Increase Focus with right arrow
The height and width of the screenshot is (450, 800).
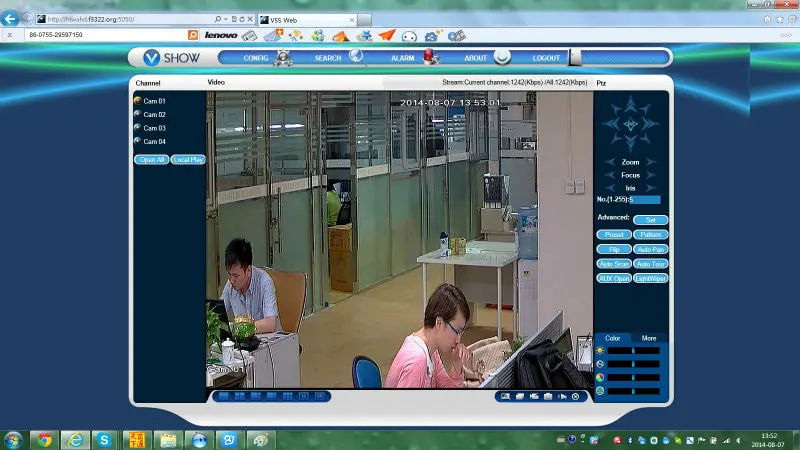tap(651, 175)
